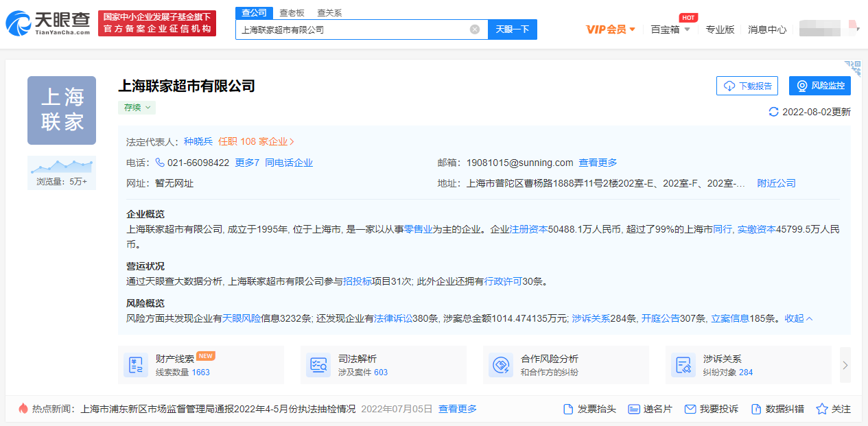Click the 涉及案件 603 count
This screenshot has width=868, height=426.
(363, 372)
